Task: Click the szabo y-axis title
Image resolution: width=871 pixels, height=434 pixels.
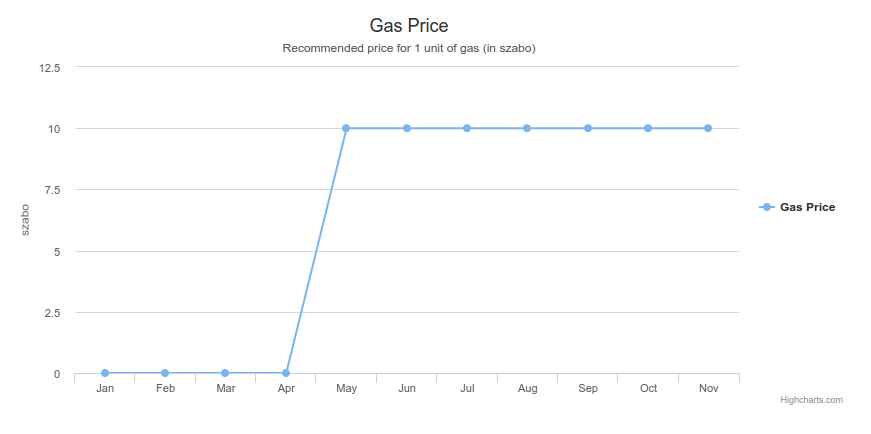Action: (x=25, y=220)
